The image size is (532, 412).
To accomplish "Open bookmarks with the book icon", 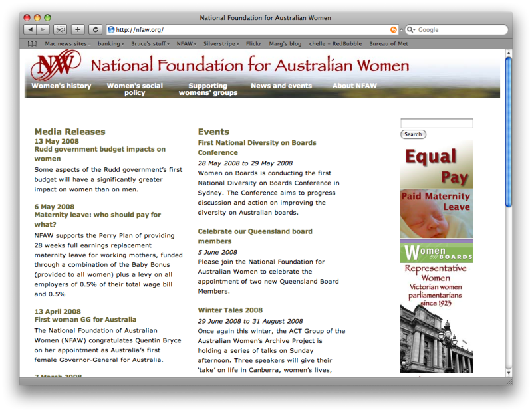I will [31, 43].
